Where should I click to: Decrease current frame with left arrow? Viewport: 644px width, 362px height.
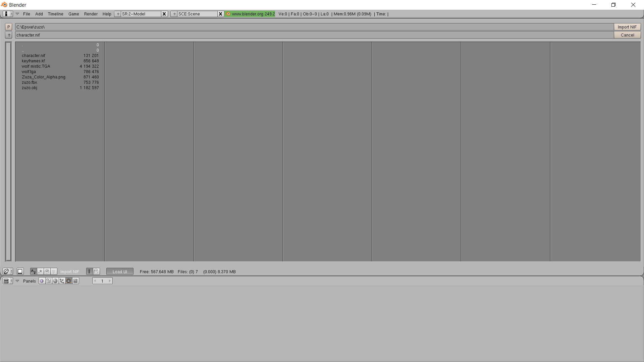click(x=95, y=281)
